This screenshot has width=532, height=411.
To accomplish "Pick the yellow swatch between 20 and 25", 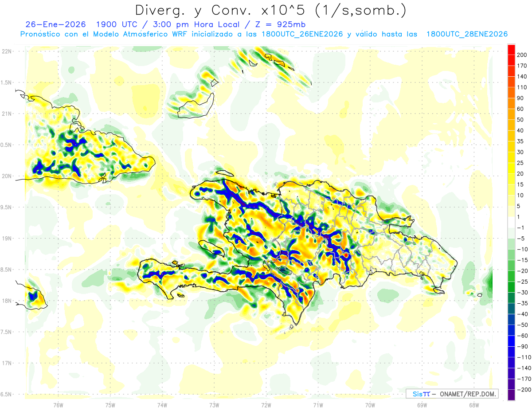I will 511,168.
